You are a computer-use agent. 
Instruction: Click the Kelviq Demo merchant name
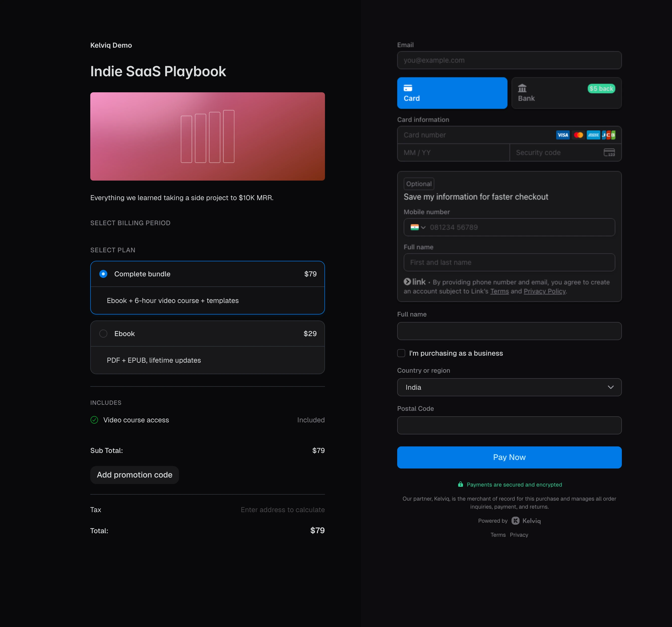tap(111, 45)
